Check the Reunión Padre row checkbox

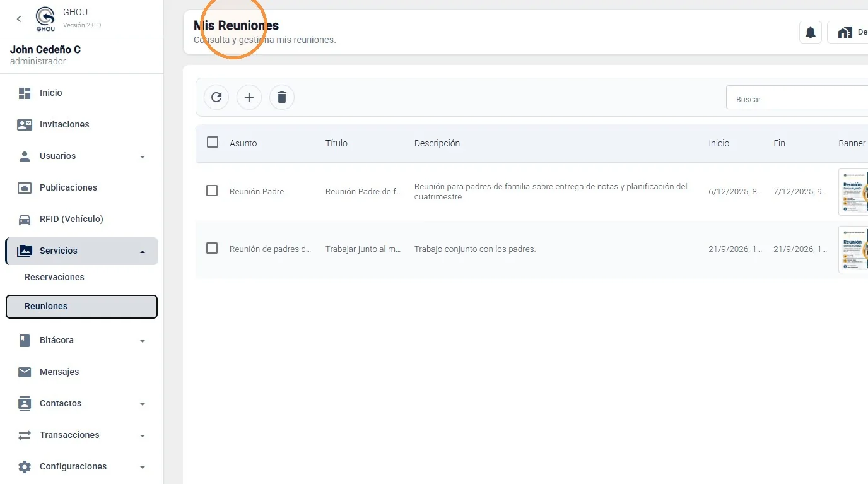coord(212,191)
